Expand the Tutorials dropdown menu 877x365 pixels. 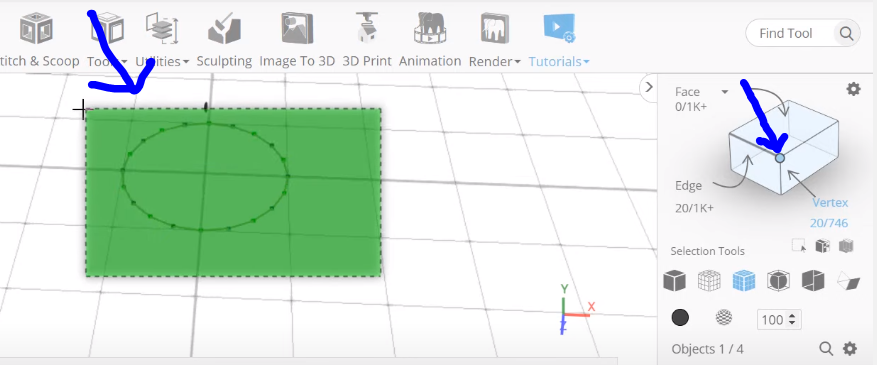(x=586, y=61)
